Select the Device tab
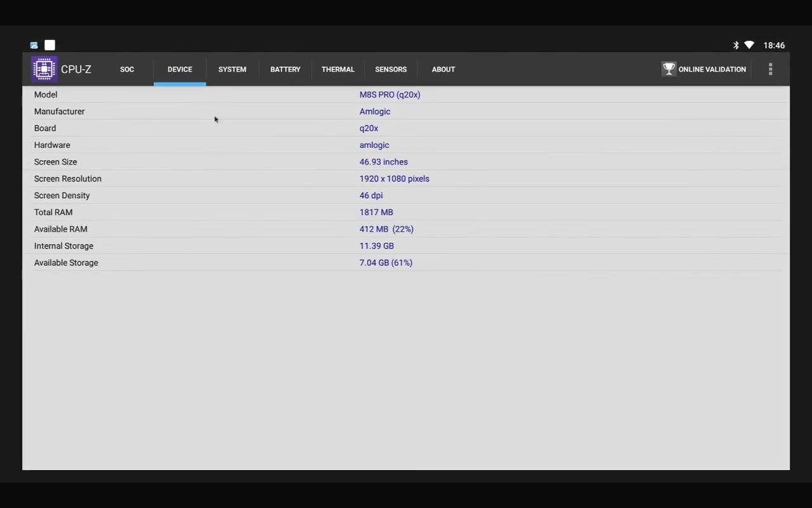The height and width of the screenshot is (508, 812). (x=180, y=69)
